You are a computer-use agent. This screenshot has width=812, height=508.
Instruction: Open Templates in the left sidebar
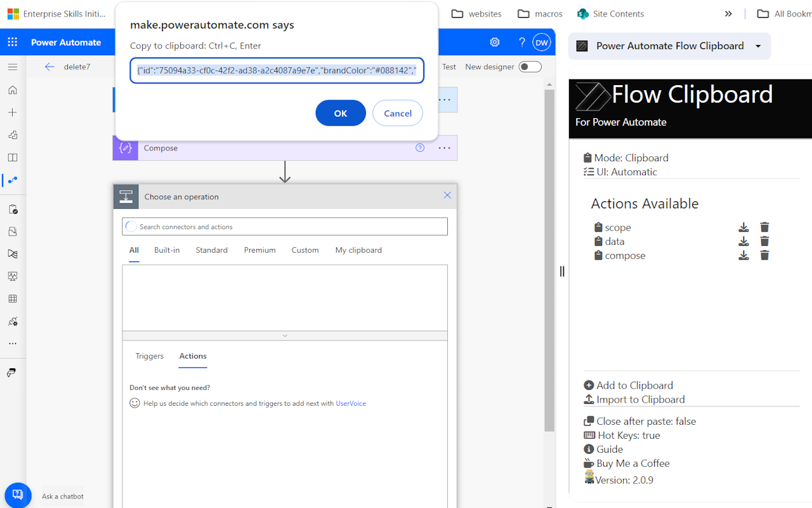point(13,135)
